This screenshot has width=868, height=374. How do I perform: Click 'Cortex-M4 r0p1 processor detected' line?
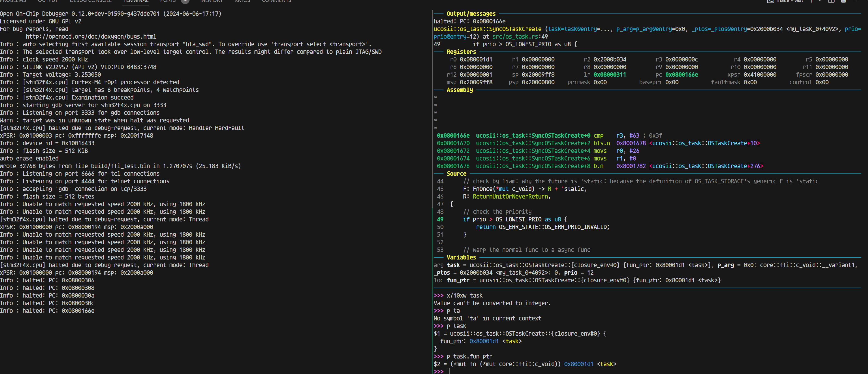[x=90, y=82]
